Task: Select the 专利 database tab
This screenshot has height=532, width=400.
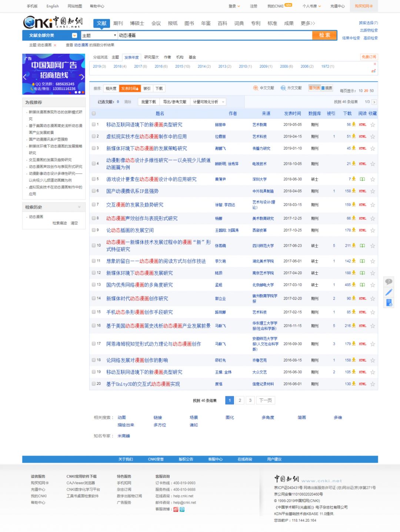Action: coord(256,23)
